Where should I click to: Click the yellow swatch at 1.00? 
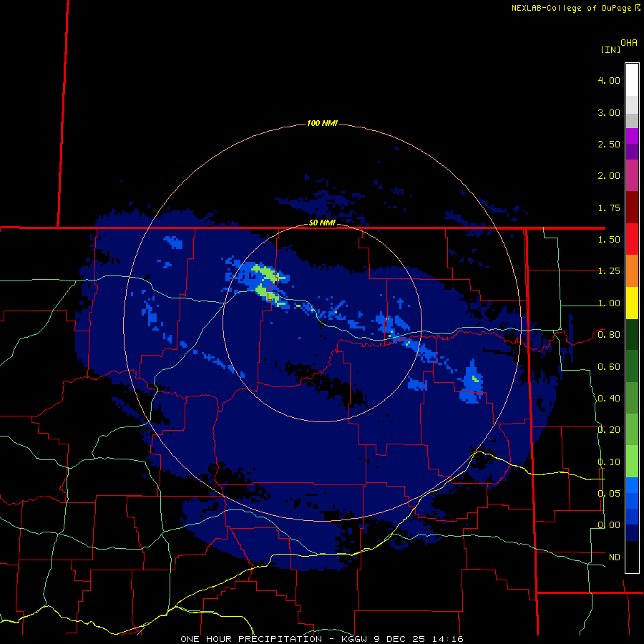click(x=632, y=303)
